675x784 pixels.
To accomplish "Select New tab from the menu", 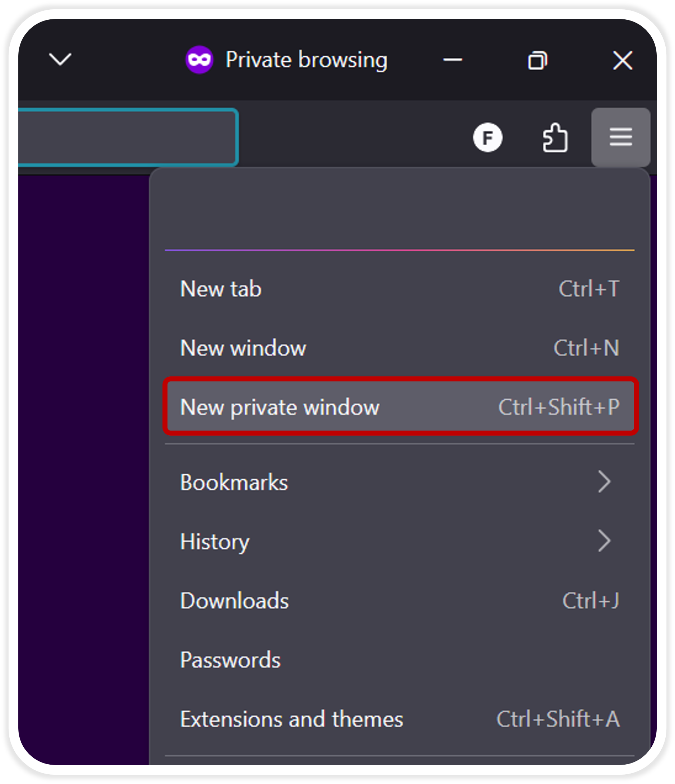I will (221, 289).
